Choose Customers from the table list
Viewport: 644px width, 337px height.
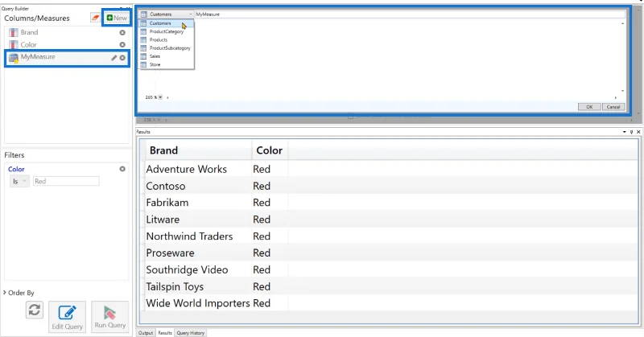[167, 23]
